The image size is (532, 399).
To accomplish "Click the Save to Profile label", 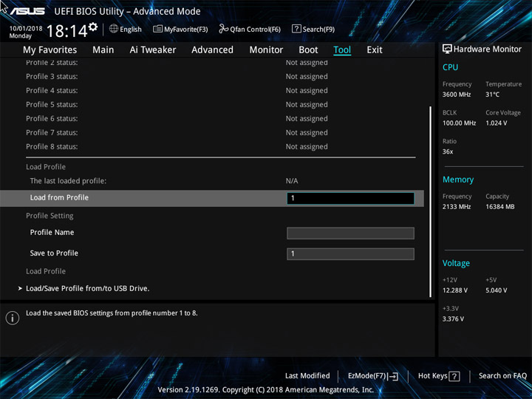I will (x=54, y=253).
